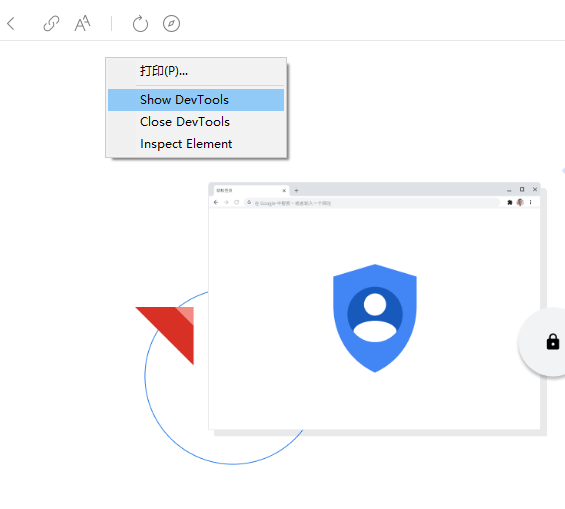Open the font size AA icon
The width and height of the screenshot is (565, 509).
pos(83,23)
